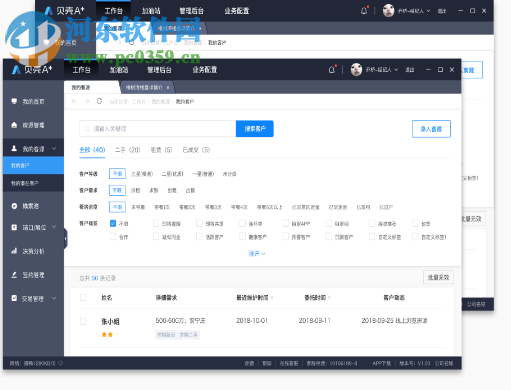This screenshot has width=511, height=390.
Task: Click the avatar in the back window
Action: click(388, 11)
